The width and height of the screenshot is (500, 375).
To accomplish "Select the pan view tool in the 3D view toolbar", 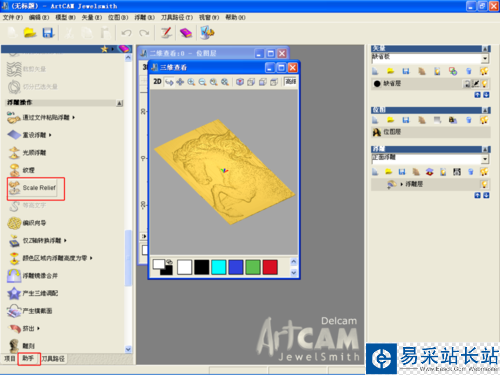I will click(180, 82).
